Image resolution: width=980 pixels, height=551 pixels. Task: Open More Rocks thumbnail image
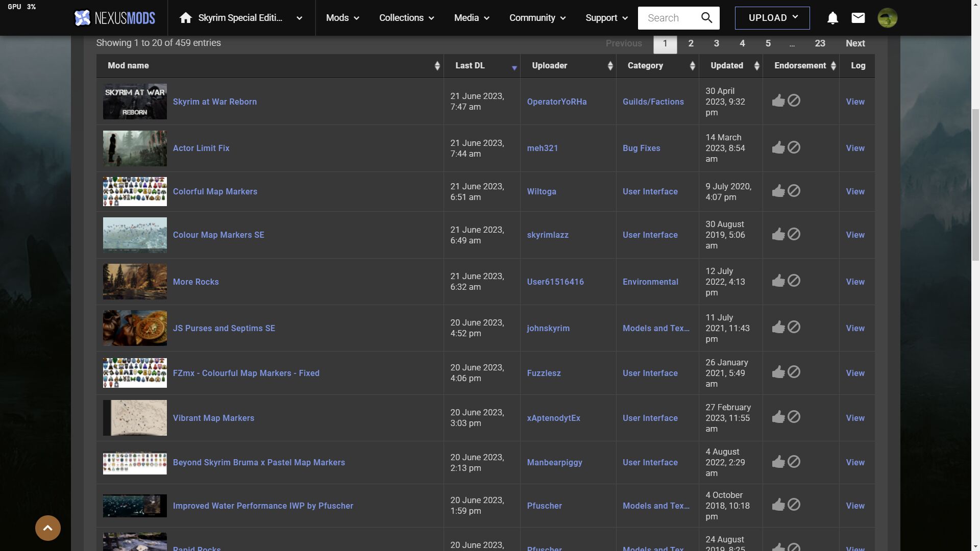pyautogui.click(x=135, y=282)
